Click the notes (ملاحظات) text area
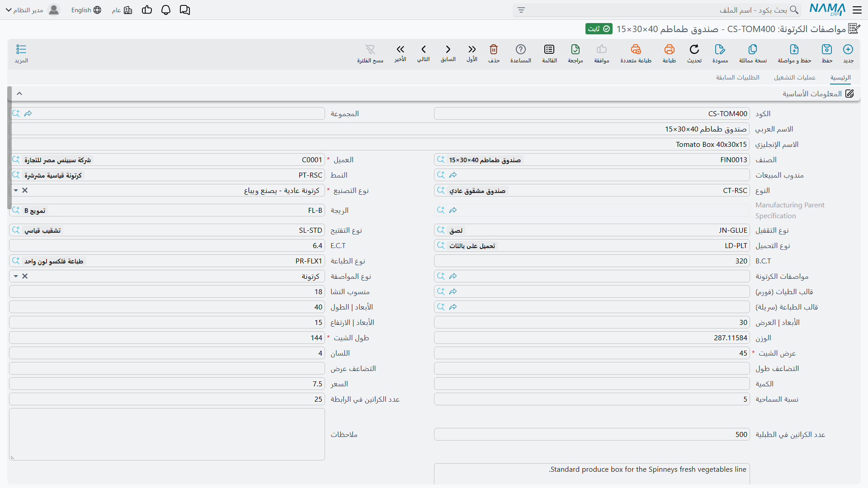Image resolution: width=868 pixels, height=488 pixels. 167,434
